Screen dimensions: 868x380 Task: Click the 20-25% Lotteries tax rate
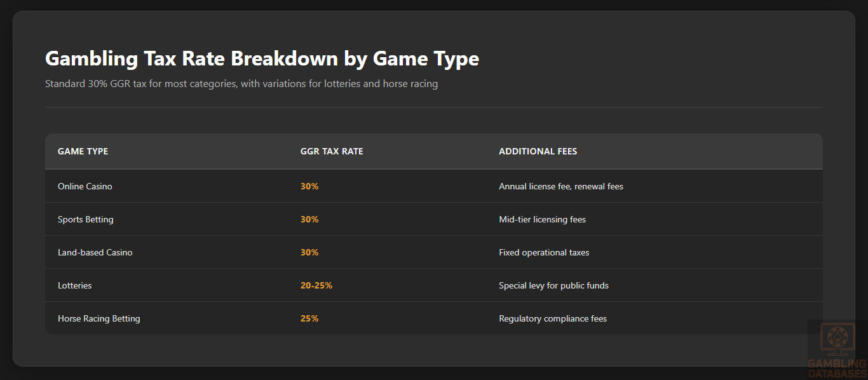coord(316,285)
